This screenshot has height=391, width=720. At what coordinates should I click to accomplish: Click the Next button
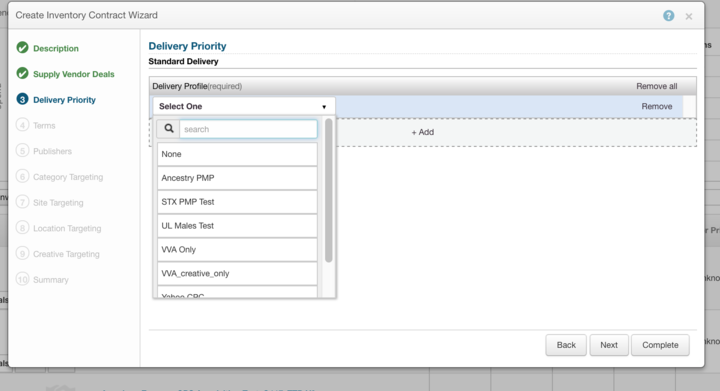coord(609,345)
